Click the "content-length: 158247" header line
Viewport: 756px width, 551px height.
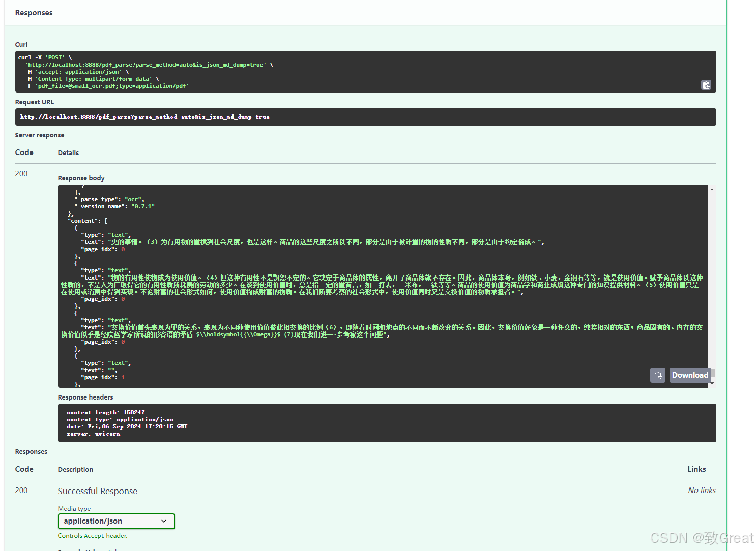(106, 412)
